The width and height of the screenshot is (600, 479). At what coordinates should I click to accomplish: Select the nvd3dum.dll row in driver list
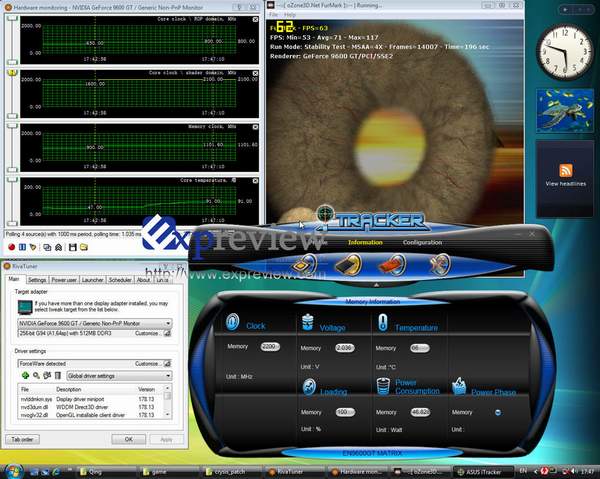91,407
